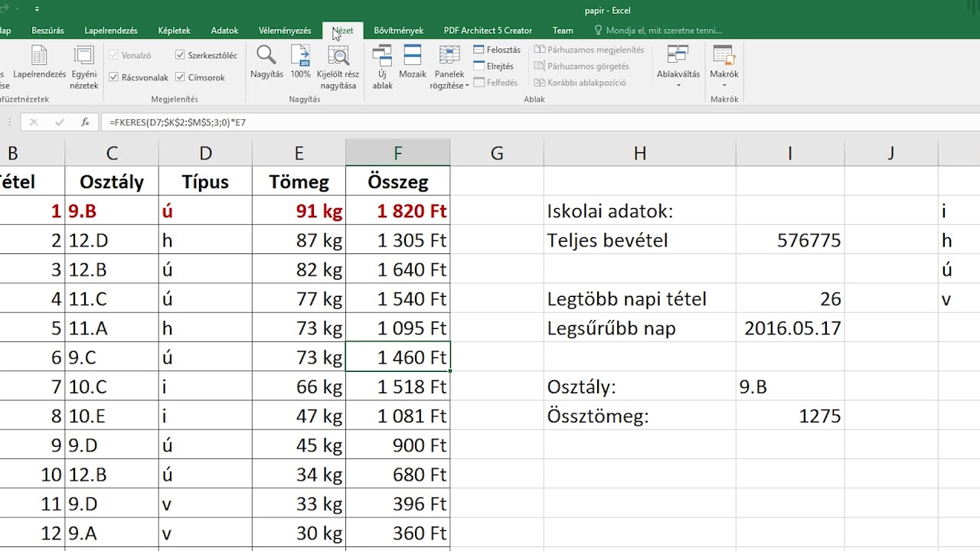Open the Képletek ribbon tab
This screenshot has height=551, width=980.
(x=174, y=31)
